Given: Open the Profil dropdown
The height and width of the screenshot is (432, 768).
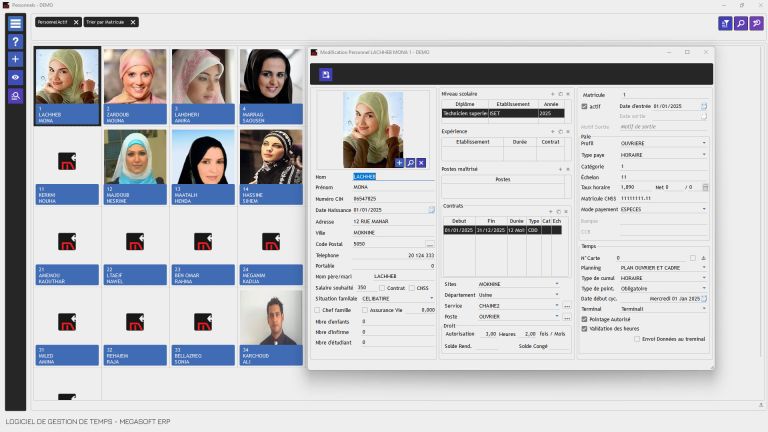Looking at the screenshot, I should pyautogui.click(x=704, y=143).
